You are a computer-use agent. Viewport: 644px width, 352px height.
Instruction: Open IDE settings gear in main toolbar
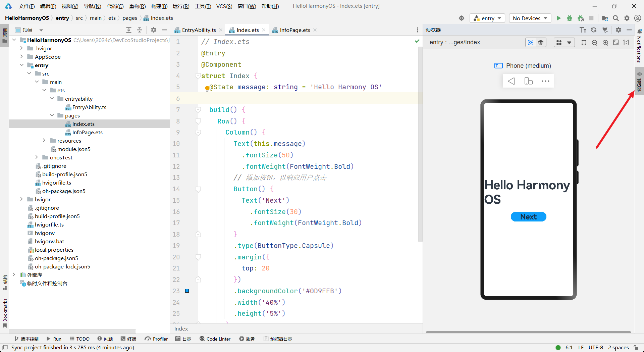(627, 18)
